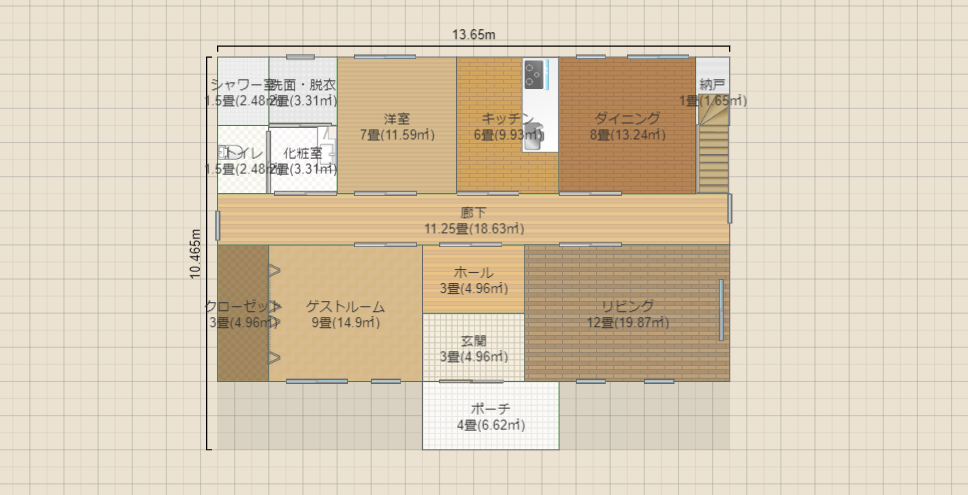Select the stove cooktop in the kitchen

tap(535, 73)
